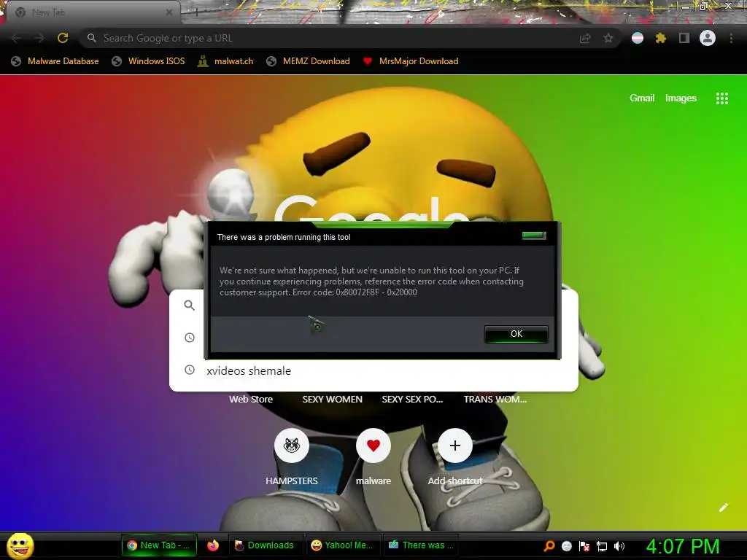Open the SEXY SEX PO... shortcut
Screen dimensions: 747x560
click(412, 399)
